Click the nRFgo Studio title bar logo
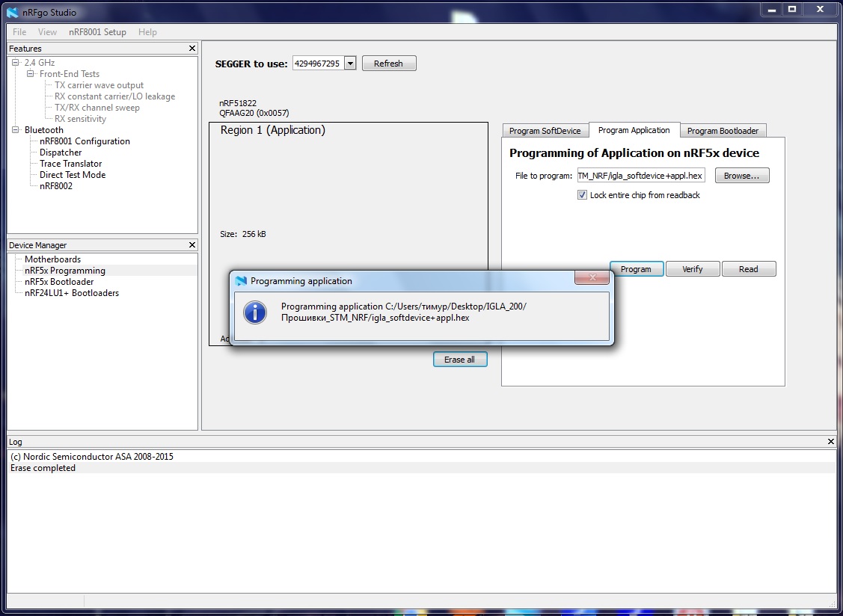 [12, 12]
